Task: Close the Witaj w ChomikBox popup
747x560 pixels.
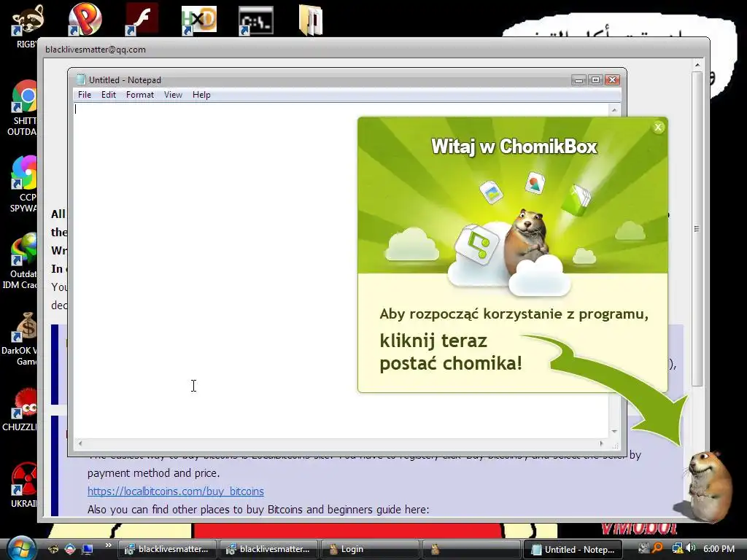Action: (x=658, y=127)
